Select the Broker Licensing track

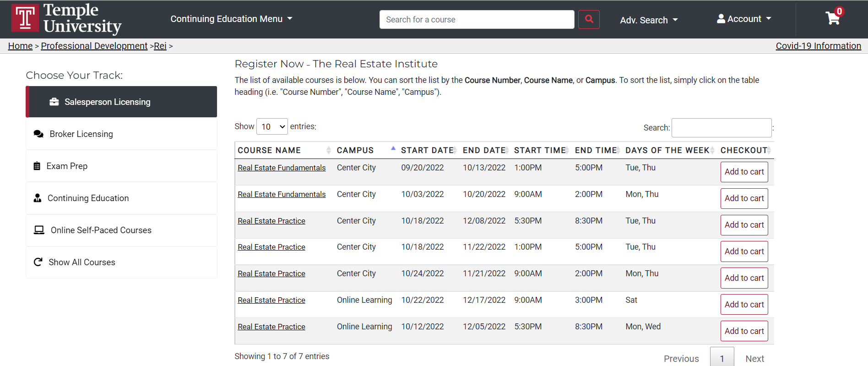[121, 134]
